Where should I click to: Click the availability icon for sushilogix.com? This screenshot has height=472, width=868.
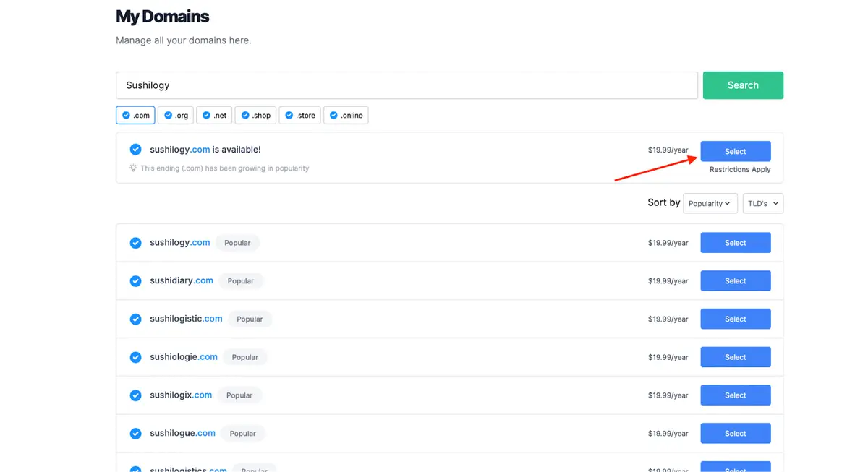135,395
